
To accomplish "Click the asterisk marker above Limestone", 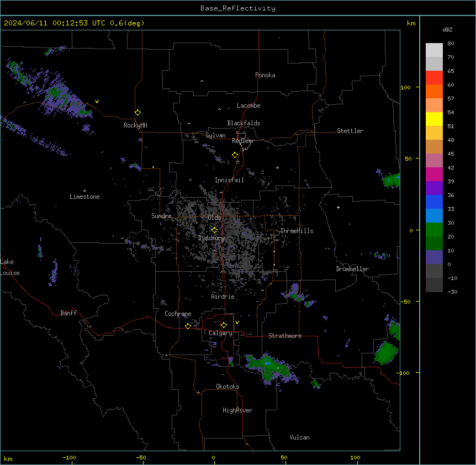I will coord(84,191).
